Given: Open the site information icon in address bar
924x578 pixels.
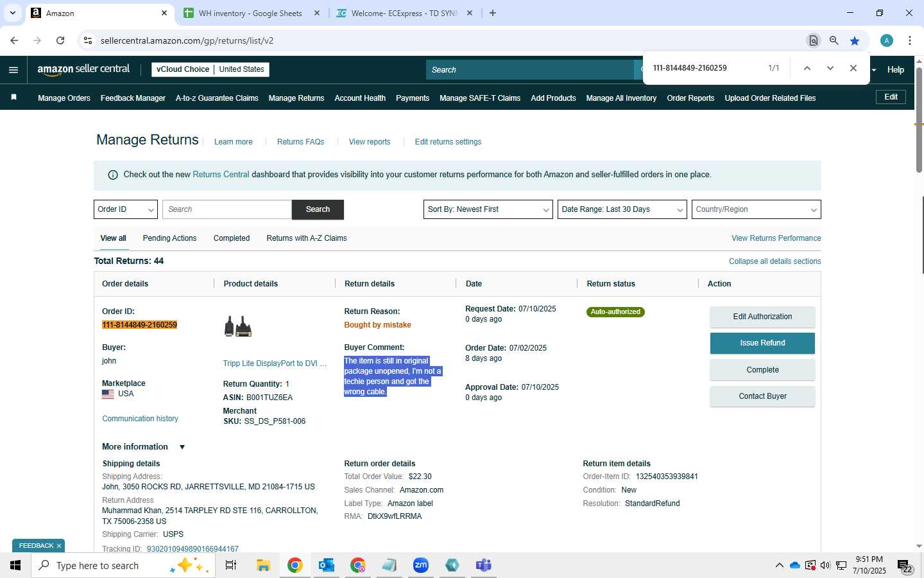Looking at the screenshot, I should click(x=88, y=40).
